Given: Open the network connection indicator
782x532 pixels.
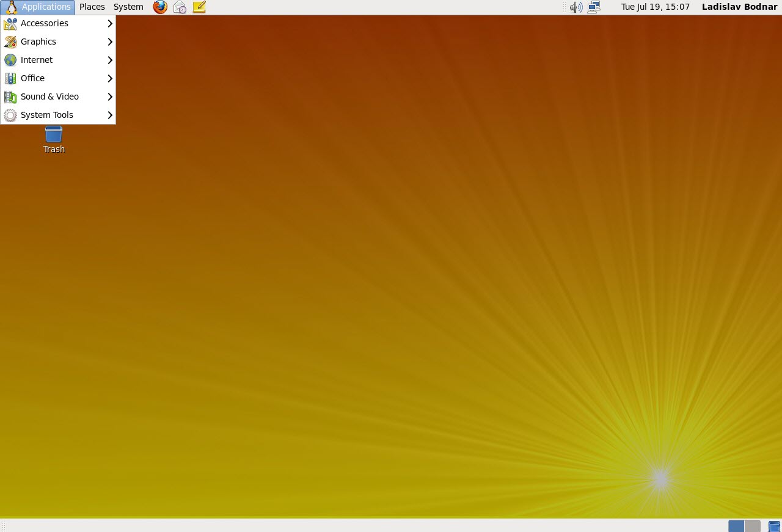Looking at the screenshot, I should click(594, 7).
